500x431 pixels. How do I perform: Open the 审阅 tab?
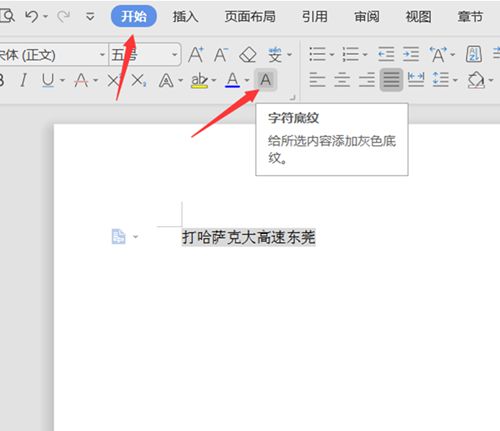click(x=367, y=16)
